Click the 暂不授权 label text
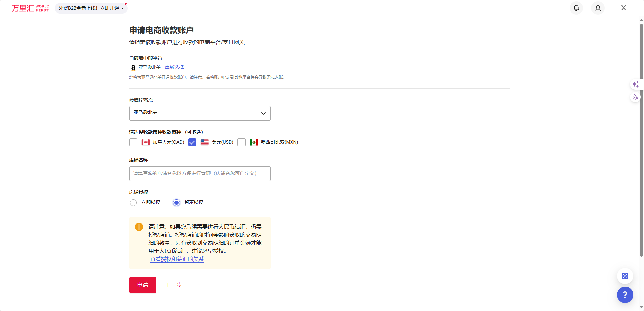This screenshot has width=644, height=311. click(194, 203)
